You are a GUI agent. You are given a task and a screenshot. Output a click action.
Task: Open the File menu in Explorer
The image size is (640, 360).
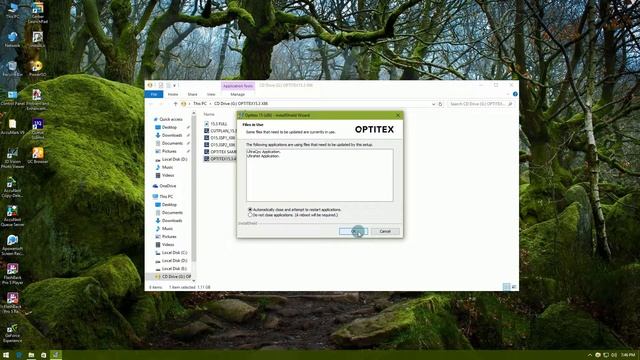point(154,94)
